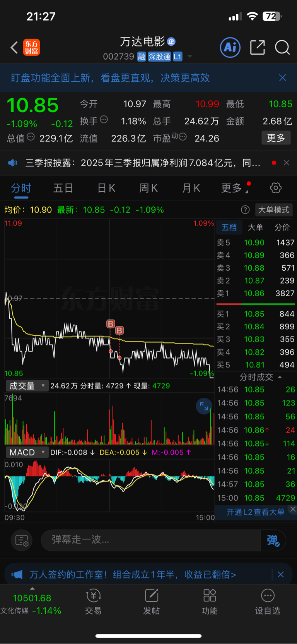The width and height of the screenshot is (297, 644).
Task: Select the 分价 tab
Action: click(282, 227)
